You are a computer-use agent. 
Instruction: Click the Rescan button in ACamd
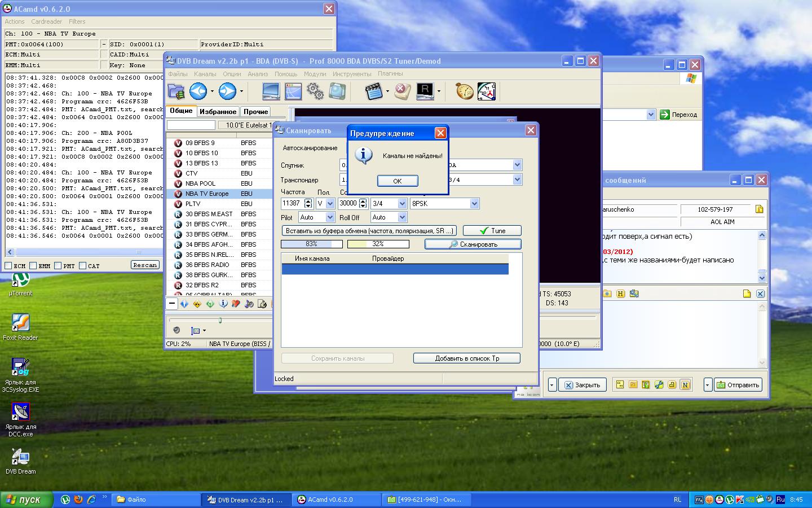point(145,265)
